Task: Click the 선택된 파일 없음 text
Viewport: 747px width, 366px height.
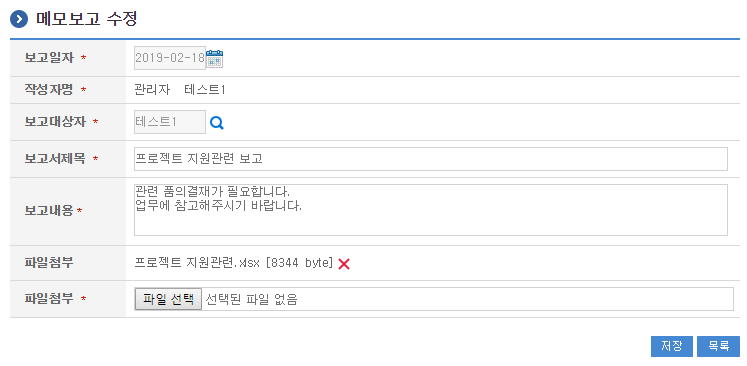Action: [252, 300]
